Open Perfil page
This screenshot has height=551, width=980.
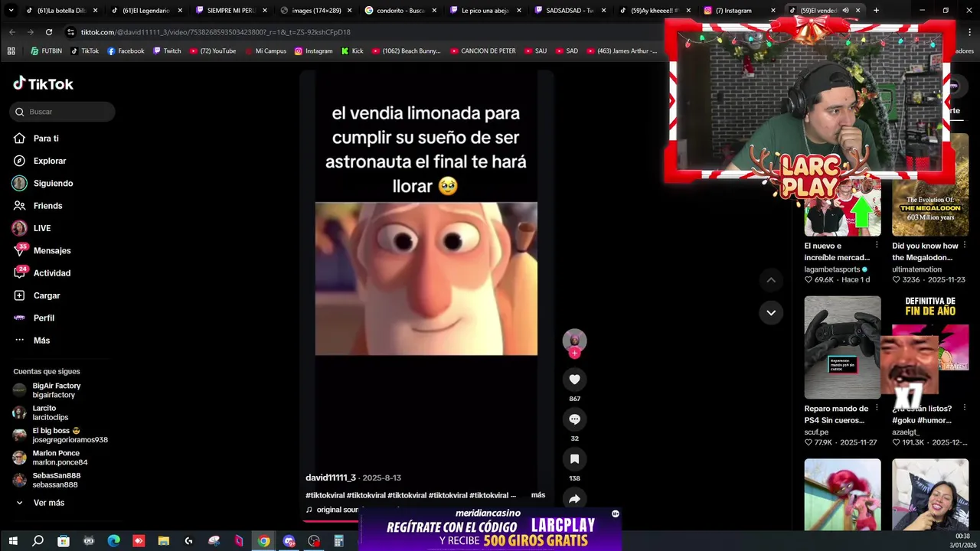pos(34,318)
